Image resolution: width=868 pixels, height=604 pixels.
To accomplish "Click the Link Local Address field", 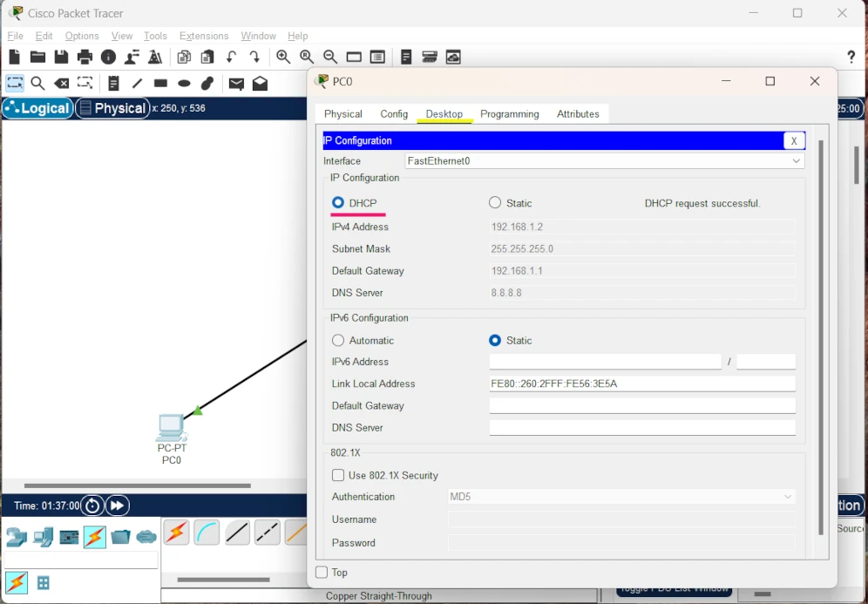I will (642, 383).
